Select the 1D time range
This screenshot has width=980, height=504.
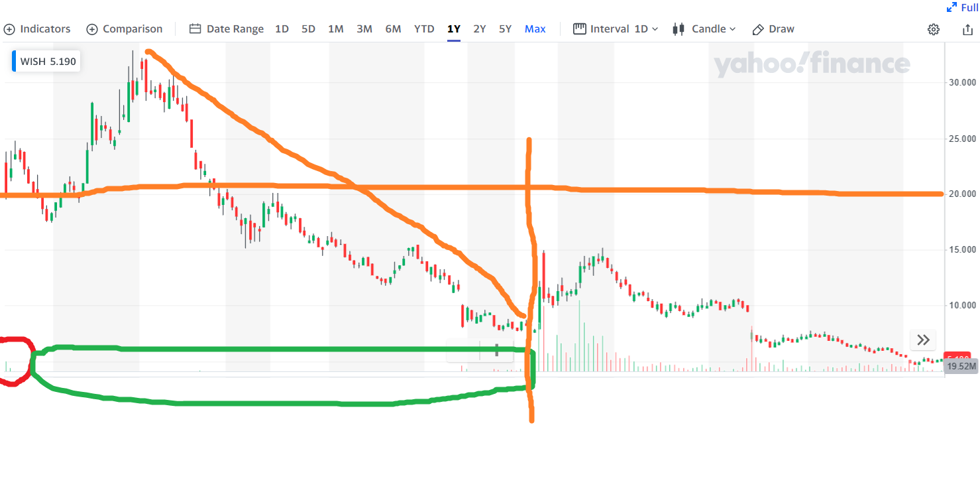coord(282,29)
